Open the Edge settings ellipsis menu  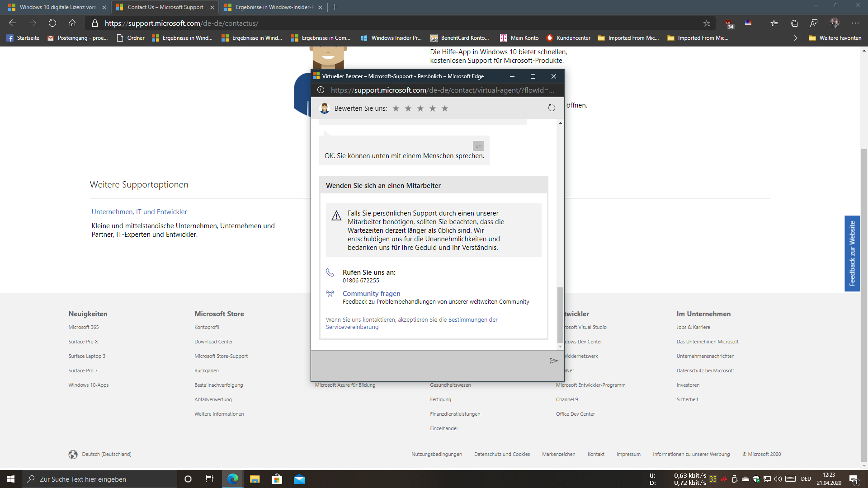pos(855,23)
